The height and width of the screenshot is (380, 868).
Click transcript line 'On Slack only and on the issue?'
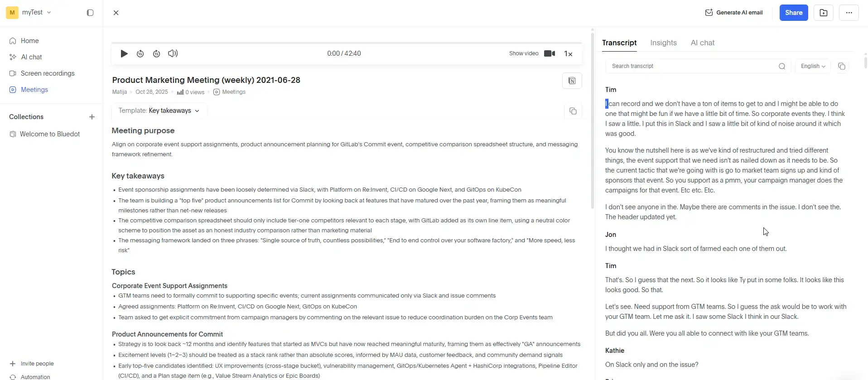pos(651,365)
